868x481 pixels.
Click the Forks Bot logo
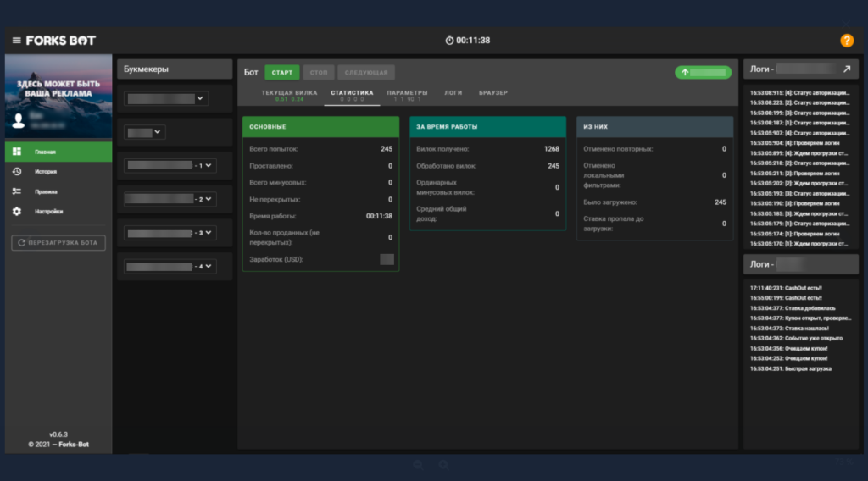tap(61, 41)
